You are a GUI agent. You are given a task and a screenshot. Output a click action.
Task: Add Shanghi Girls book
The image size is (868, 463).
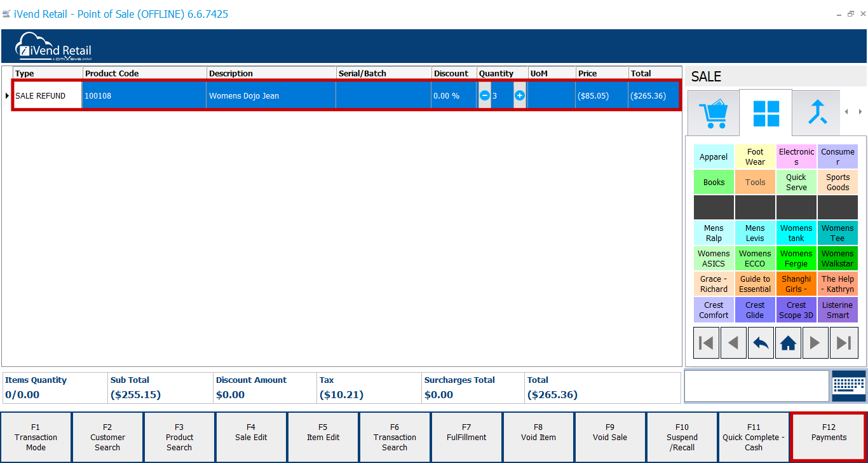(796, 284)
